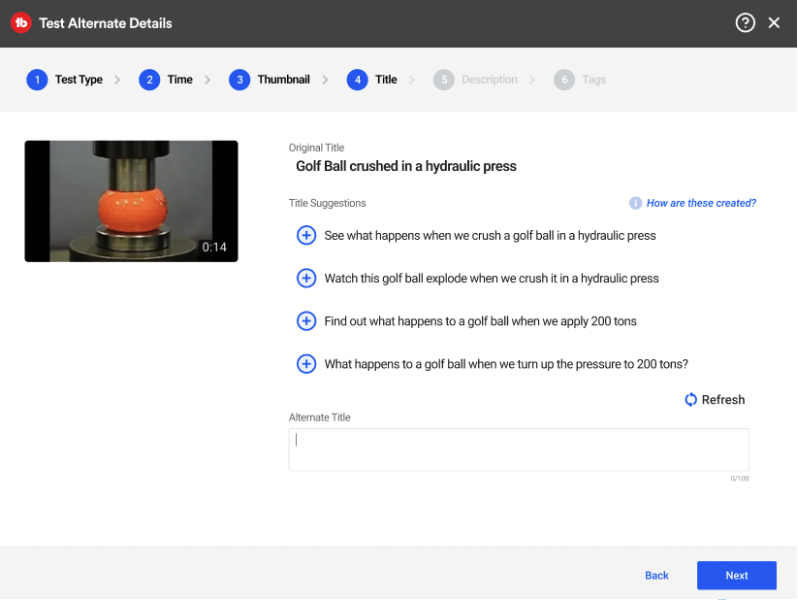This screenshot has width=798, height=600.
Task: Go to step 1 Test Type
Action: click(65, 80)
